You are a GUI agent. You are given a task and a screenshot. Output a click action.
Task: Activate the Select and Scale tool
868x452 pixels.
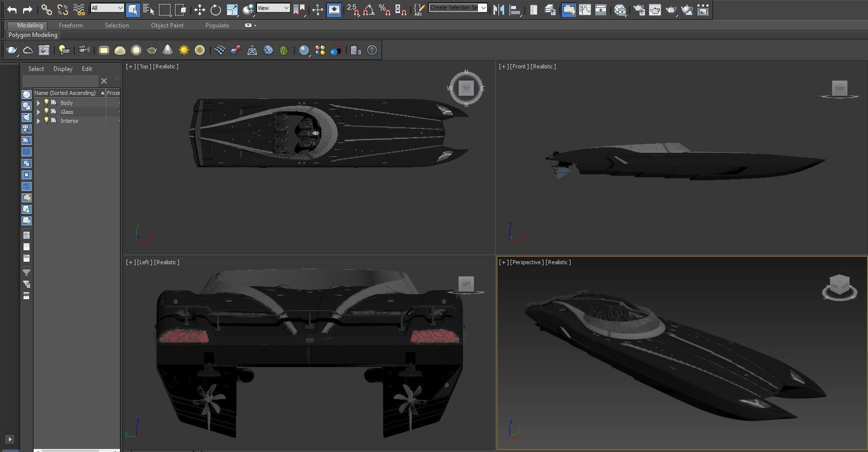pyautogui.click(x=232, y=9)
